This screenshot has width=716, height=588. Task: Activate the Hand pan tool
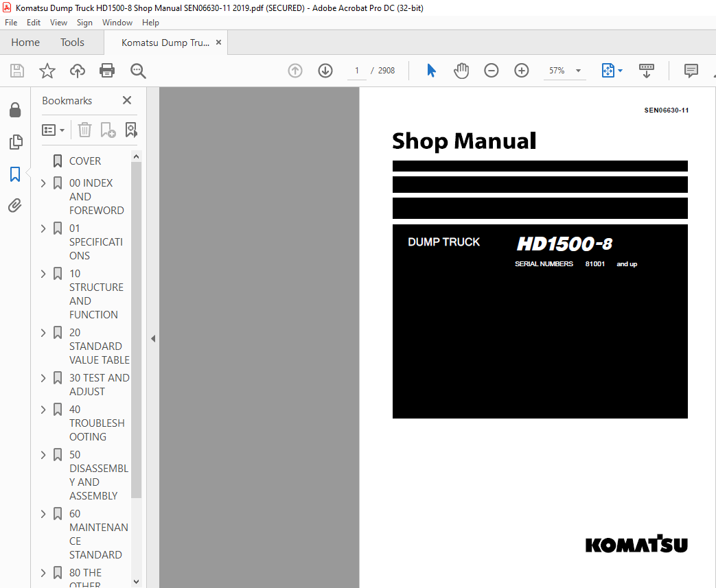461,71
